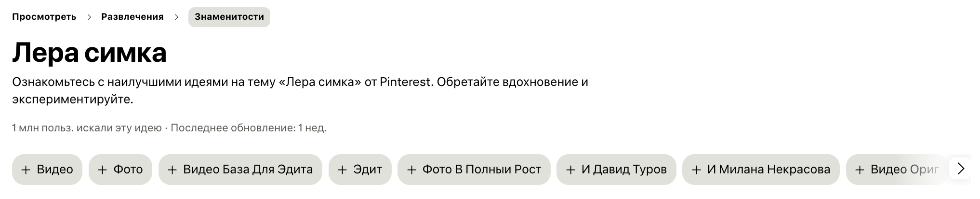980x199 pixels.
Task: Apply the И Милана Некрасова filter
Action: tap(761, 170)
